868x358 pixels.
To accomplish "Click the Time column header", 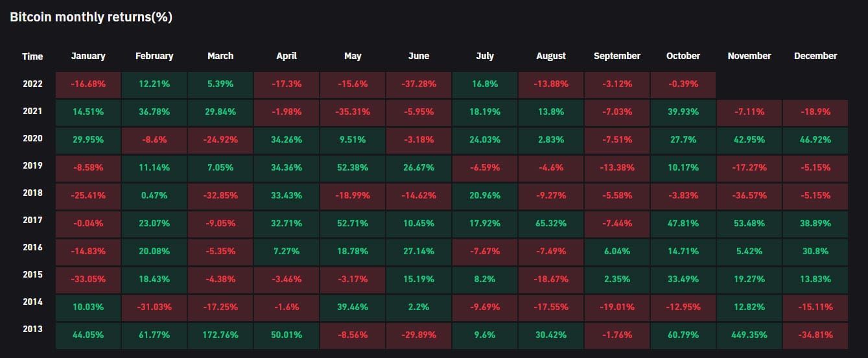I will tap(32, 56).
